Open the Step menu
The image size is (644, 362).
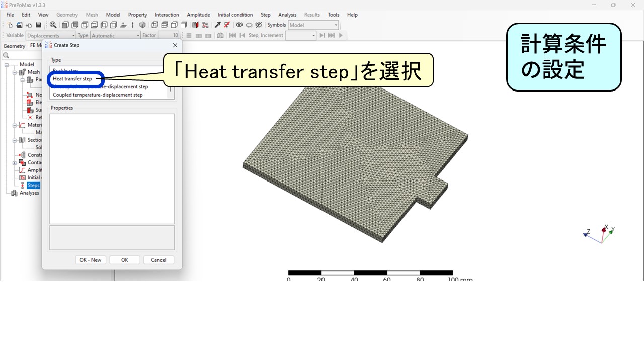265,15
